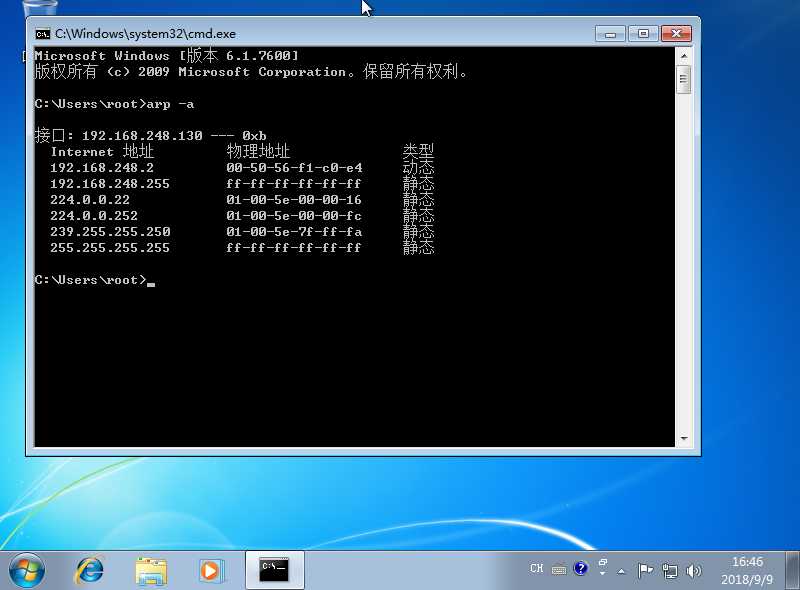The width and height of the screenshot is (800, 590).
Task: Click the Recycle Bin desktop icon
Action: click(x=40, y=6)
